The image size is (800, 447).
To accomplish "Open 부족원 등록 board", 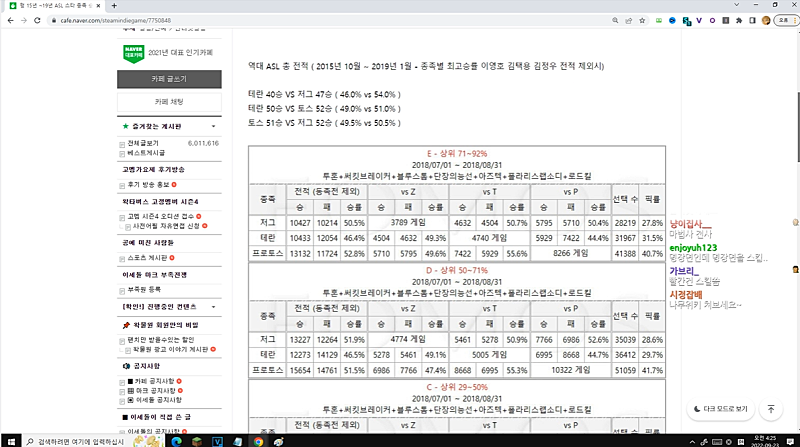I will 144,289.
